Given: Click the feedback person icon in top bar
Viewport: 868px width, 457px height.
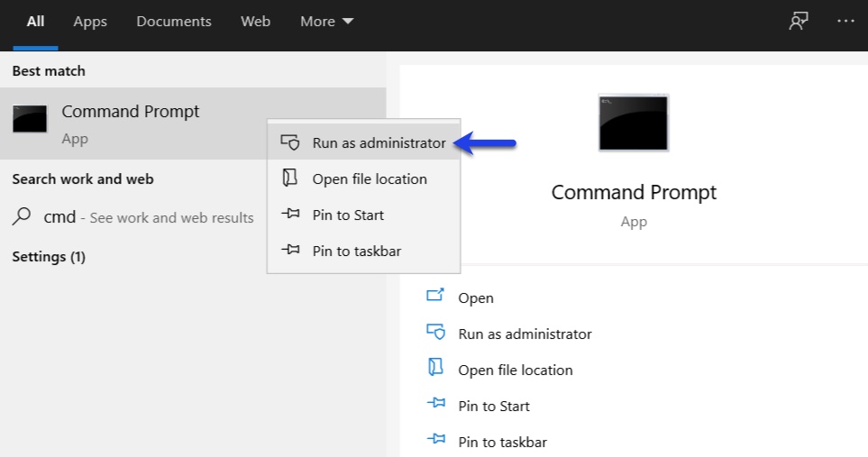Looking at the screenshot, I should pos(799,21).
